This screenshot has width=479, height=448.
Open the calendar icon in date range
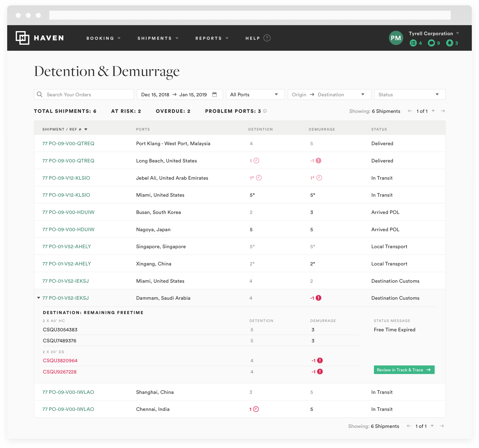click(x=214, y=94)
